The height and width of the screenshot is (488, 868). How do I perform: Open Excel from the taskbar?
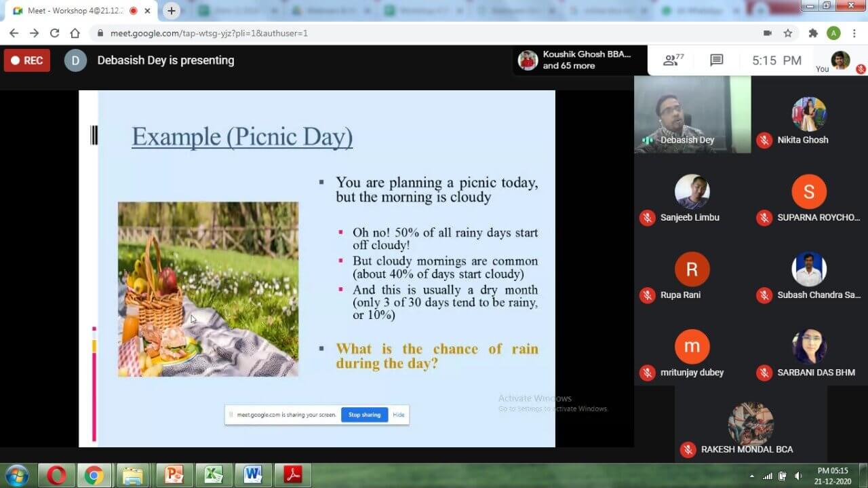[x=214, y=475]
